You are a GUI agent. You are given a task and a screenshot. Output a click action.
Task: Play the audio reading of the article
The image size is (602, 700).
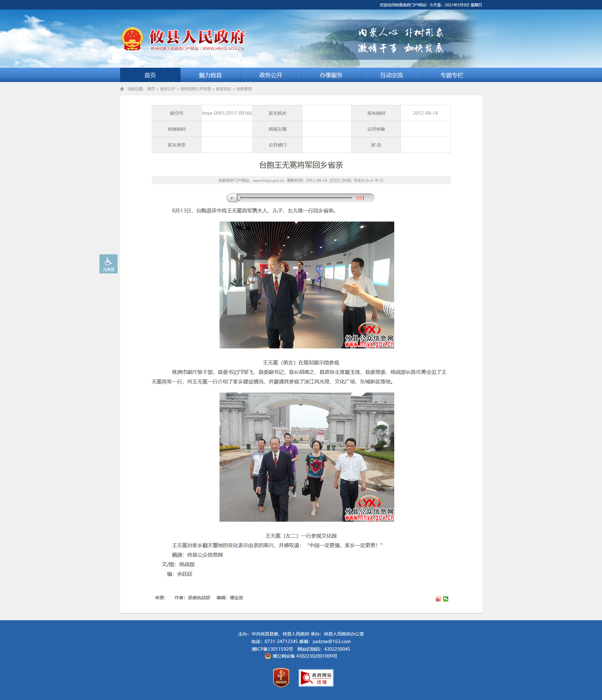[x=232, y=198]
